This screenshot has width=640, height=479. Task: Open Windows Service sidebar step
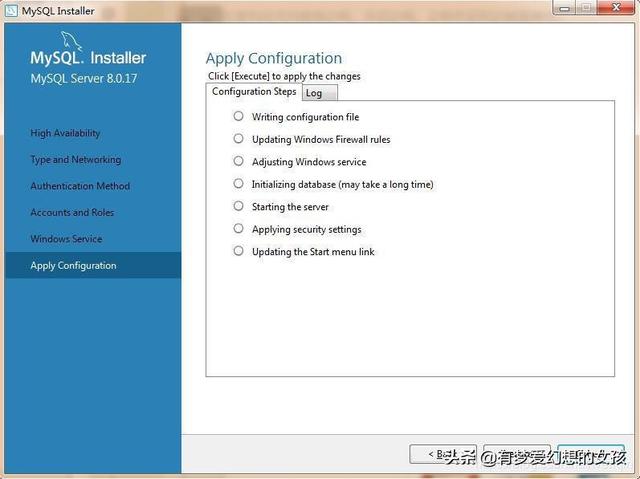[x=66, y=239]
